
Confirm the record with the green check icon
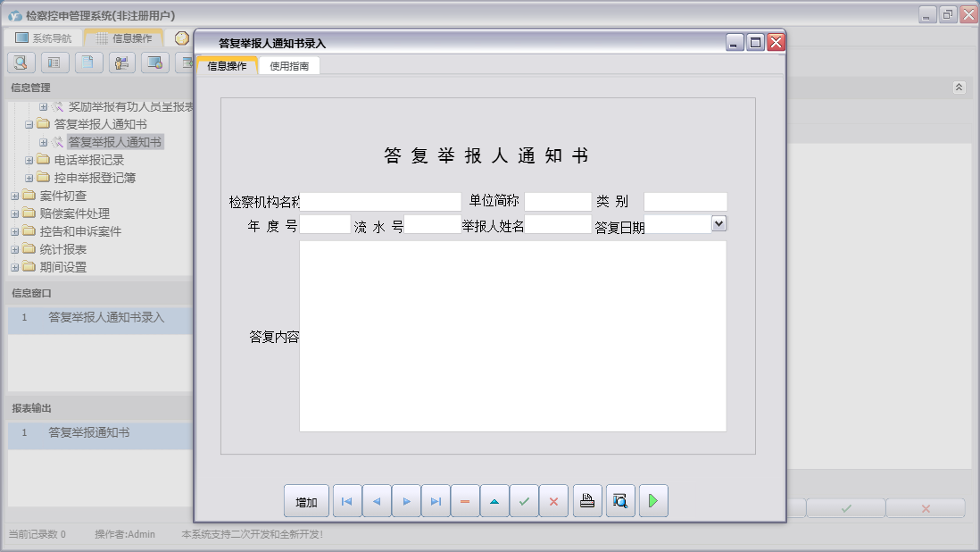(x=525, y=501)
